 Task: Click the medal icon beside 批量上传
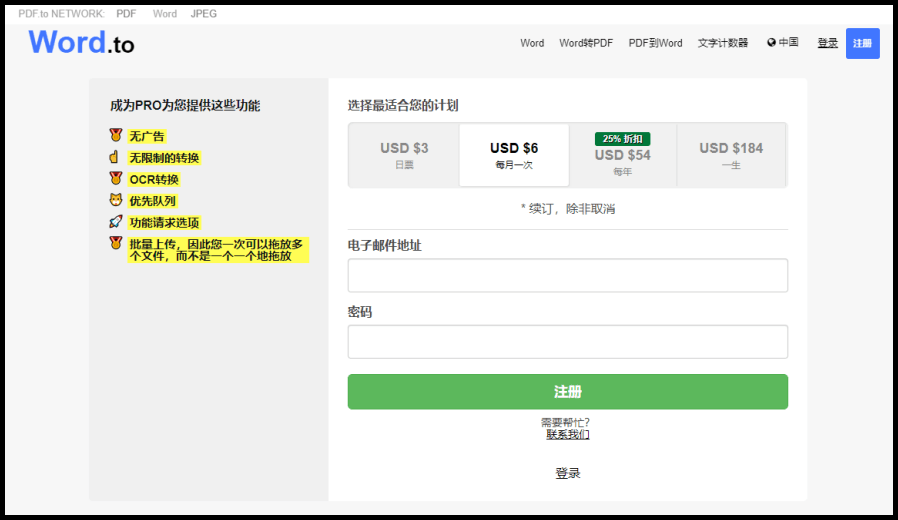[116, 243]
